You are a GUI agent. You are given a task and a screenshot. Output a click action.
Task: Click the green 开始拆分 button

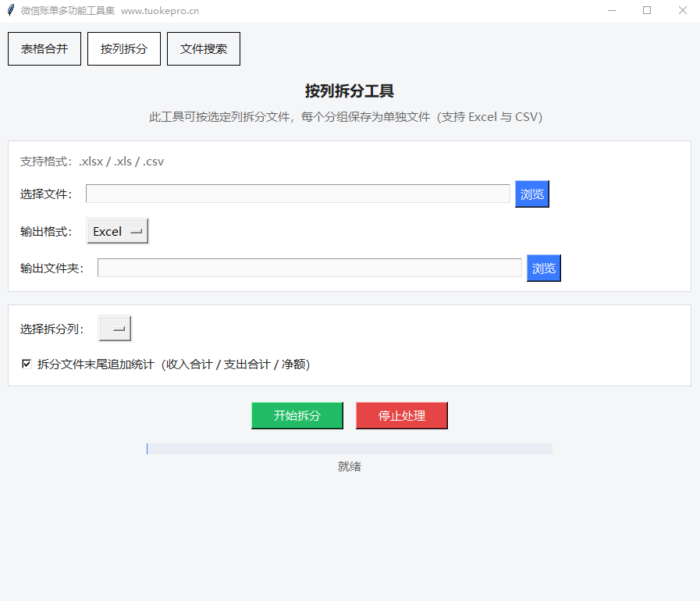(297, 415)
